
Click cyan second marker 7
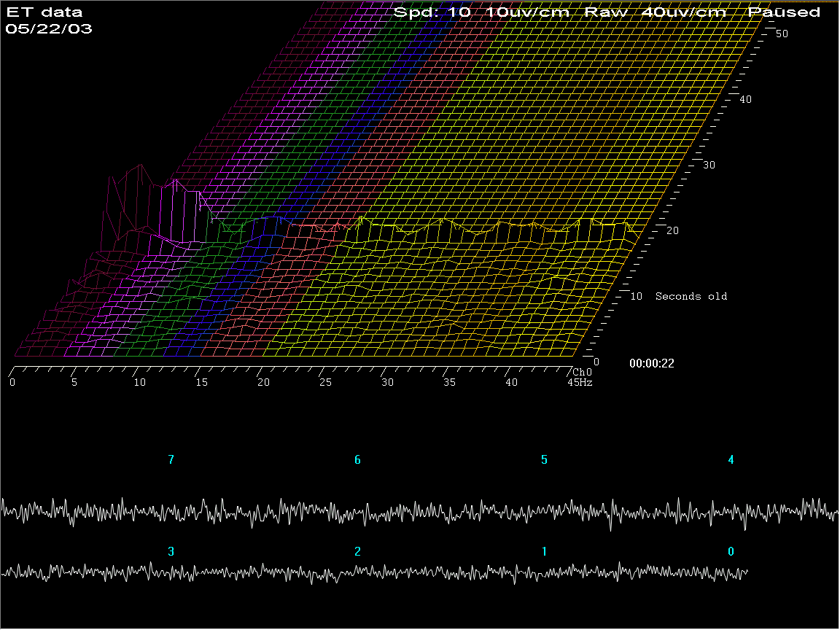(x=171, y=460)
